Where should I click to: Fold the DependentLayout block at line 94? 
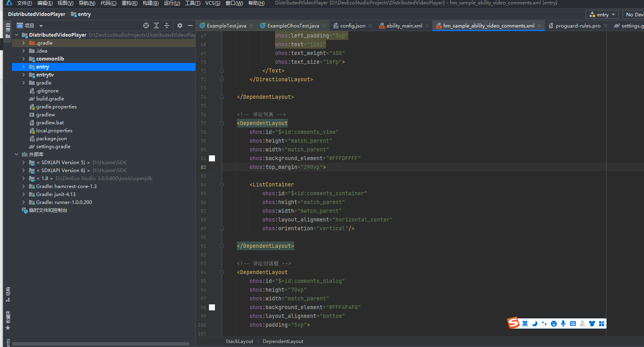click(222, 272)
